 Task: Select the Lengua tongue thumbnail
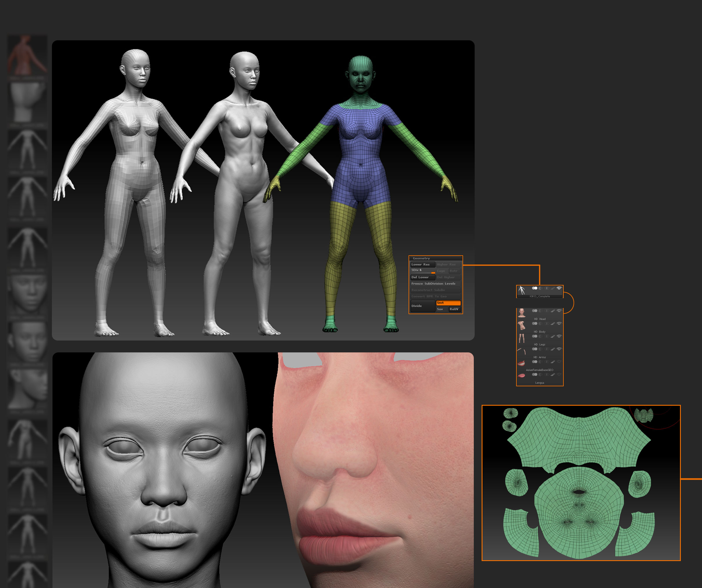point(521,376)
